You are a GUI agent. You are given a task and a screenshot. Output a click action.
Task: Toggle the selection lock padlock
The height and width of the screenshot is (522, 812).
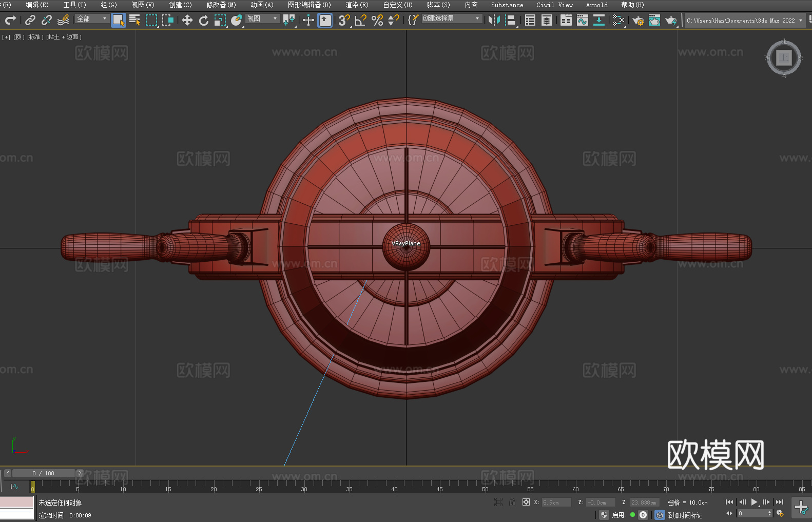tap(512, 502)
